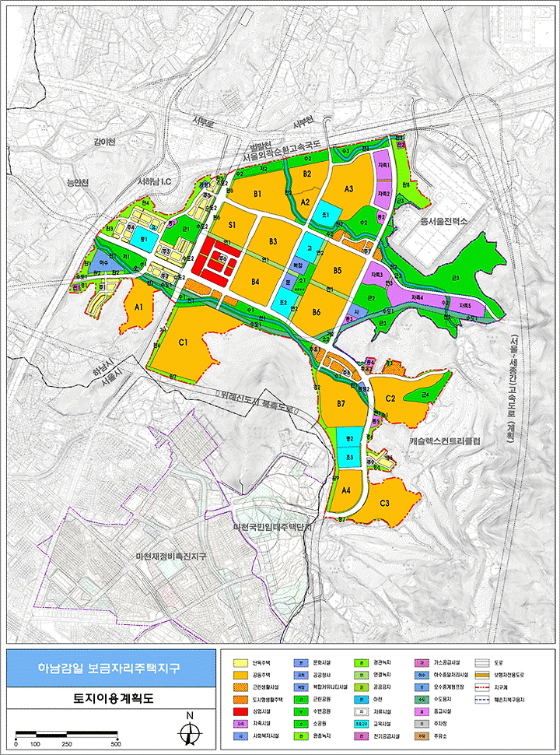The image size is (560, 755).
Task: Click the 가스공급시설 legend label
Action: click(x=446, y=663)
